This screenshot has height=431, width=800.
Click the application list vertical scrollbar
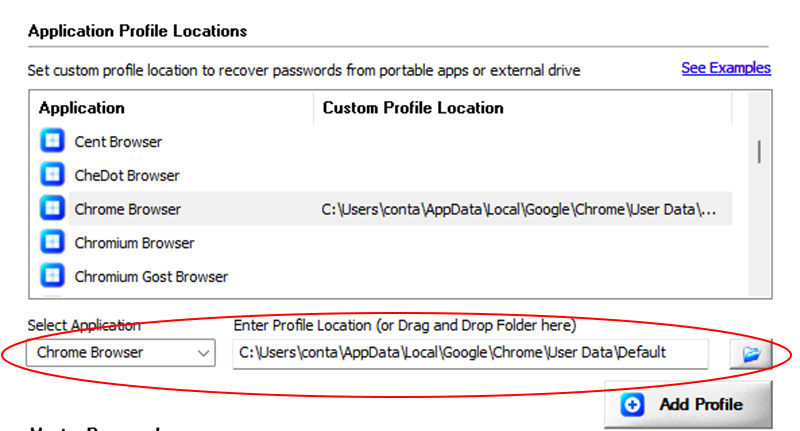pyautogui.click(x=759, y=151)
